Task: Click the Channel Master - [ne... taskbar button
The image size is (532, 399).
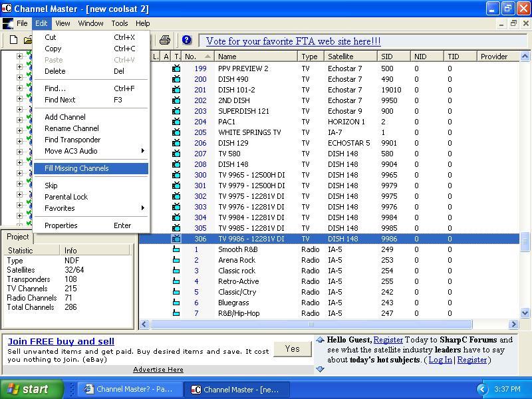Action: 237,389
